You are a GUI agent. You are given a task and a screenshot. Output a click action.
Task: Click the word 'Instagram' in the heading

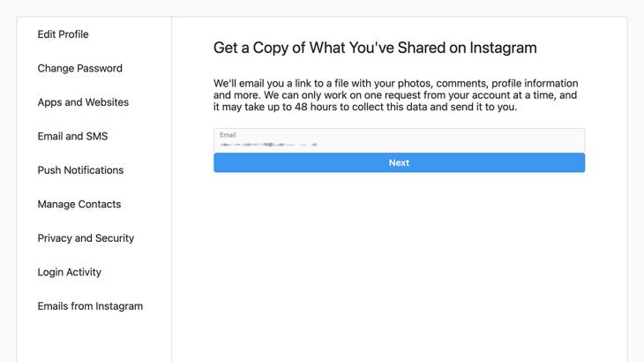[x=500, y=48]
